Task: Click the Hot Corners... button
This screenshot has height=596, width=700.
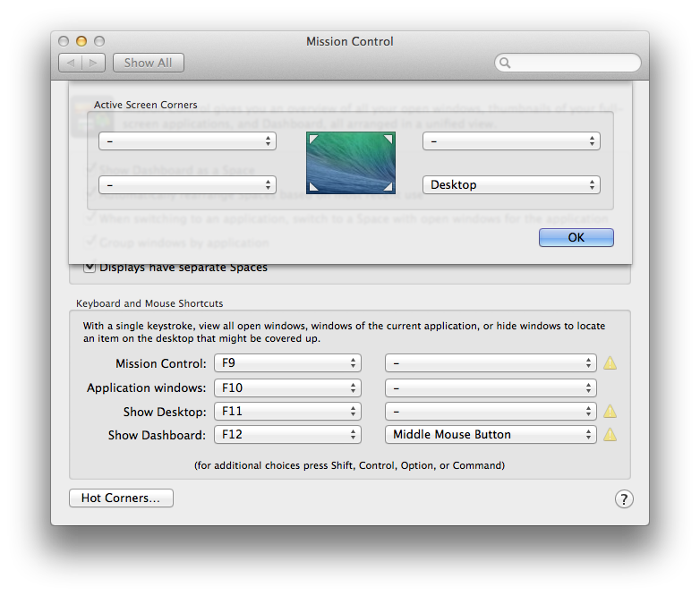Action: tap(121, 498)
